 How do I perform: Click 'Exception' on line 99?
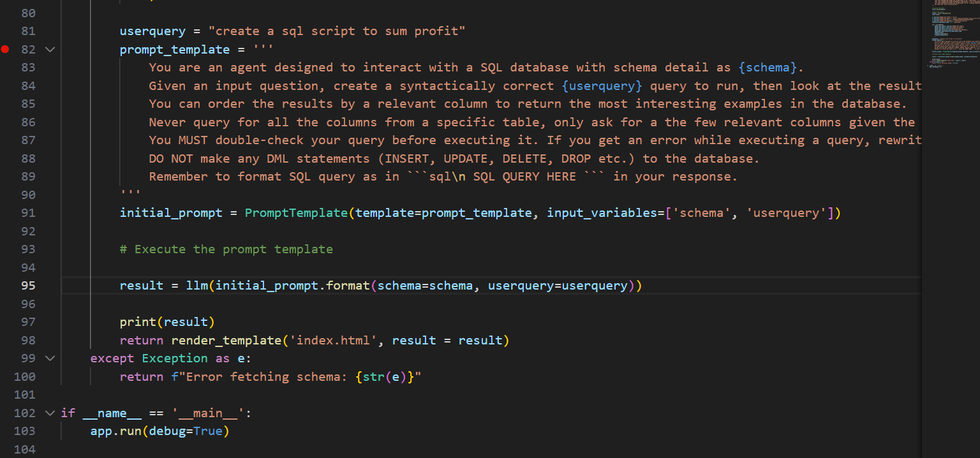175,358
